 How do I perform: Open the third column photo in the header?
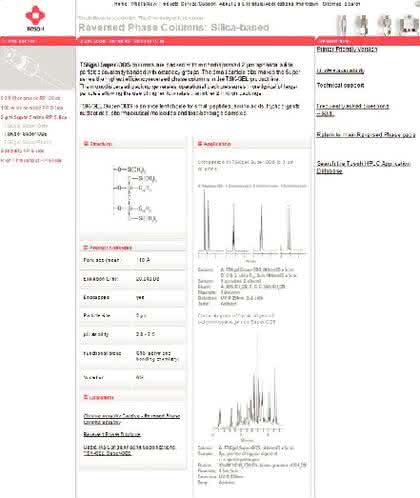tap(386, 25)
